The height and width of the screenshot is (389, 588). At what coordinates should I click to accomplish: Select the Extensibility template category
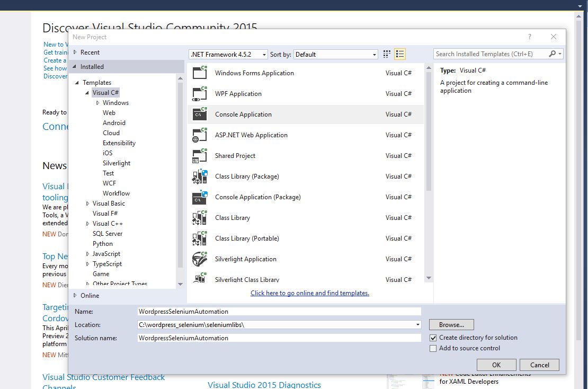point(119,143)
